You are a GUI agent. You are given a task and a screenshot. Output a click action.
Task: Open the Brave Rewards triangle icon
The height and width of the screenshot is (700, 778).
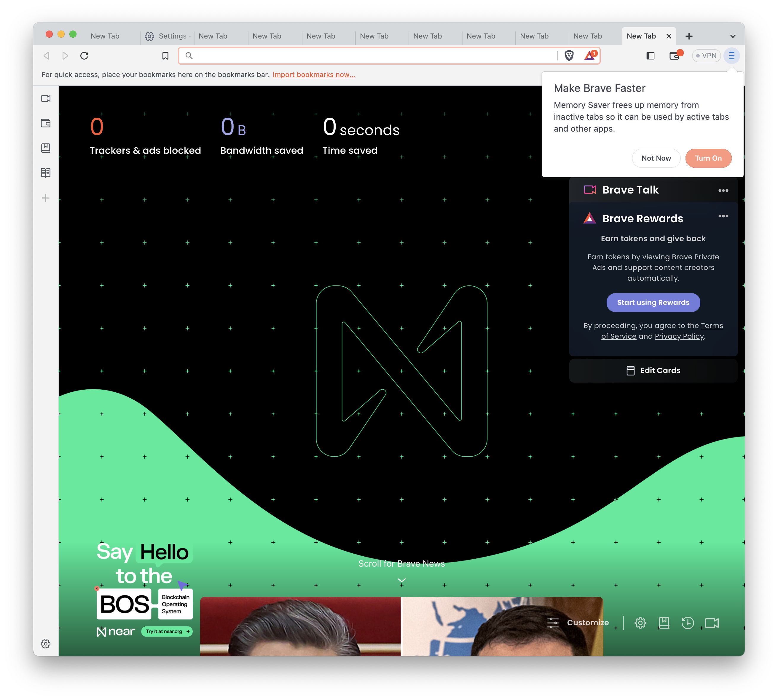click(588, 55)
